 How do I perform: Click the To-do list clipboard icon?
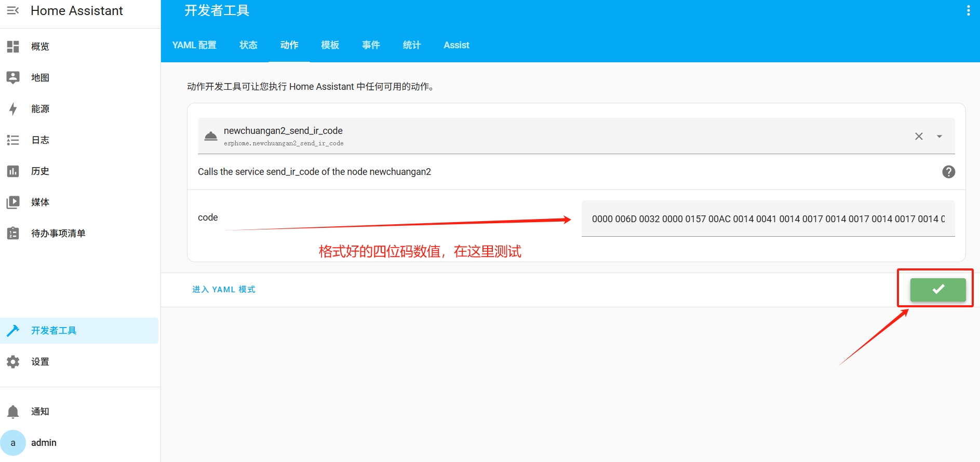pos(13,234)
